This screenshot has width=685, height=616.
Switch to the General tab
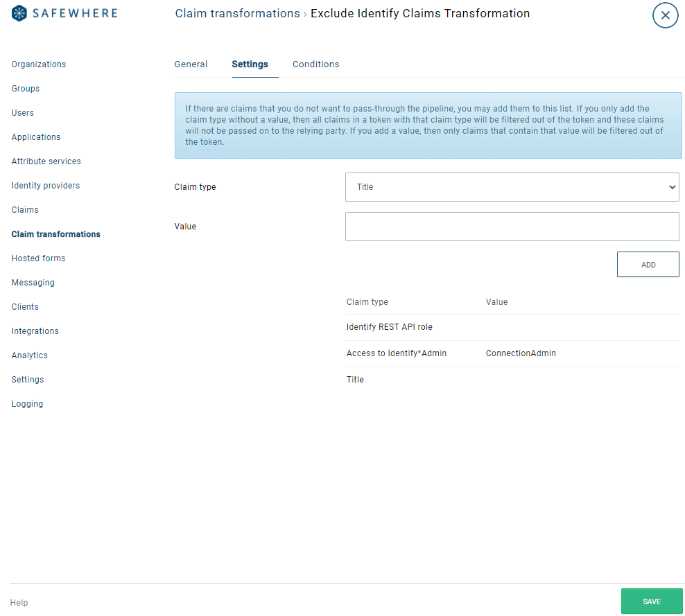[191, 64]
